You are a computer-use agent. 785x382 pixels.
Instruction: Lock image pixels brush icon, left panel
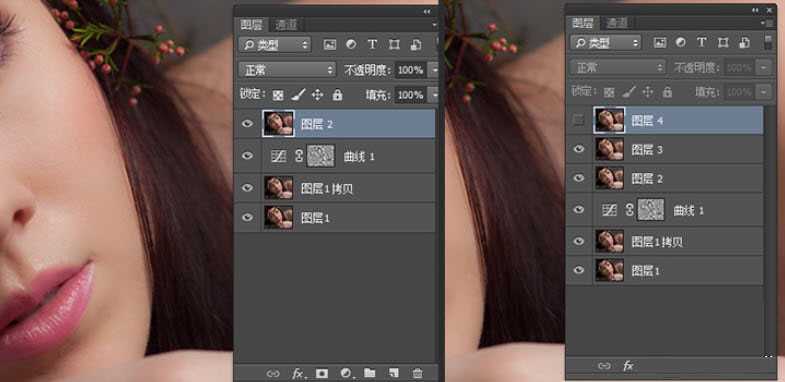click(298, 95)
